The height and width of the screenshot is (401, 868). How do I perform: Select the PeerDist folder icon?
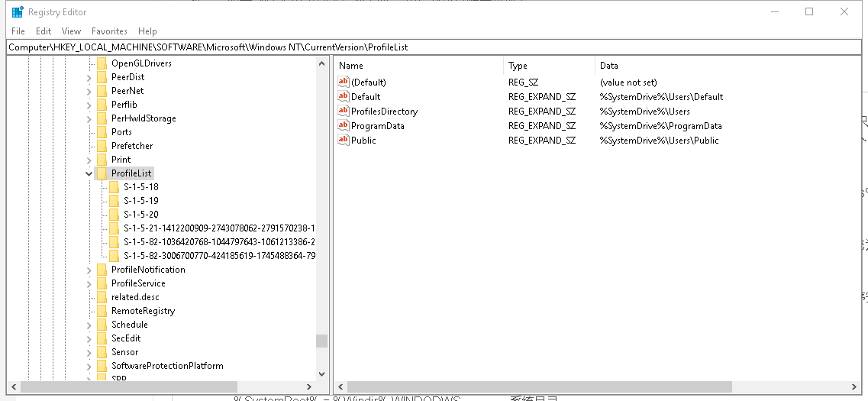(102, 77)
